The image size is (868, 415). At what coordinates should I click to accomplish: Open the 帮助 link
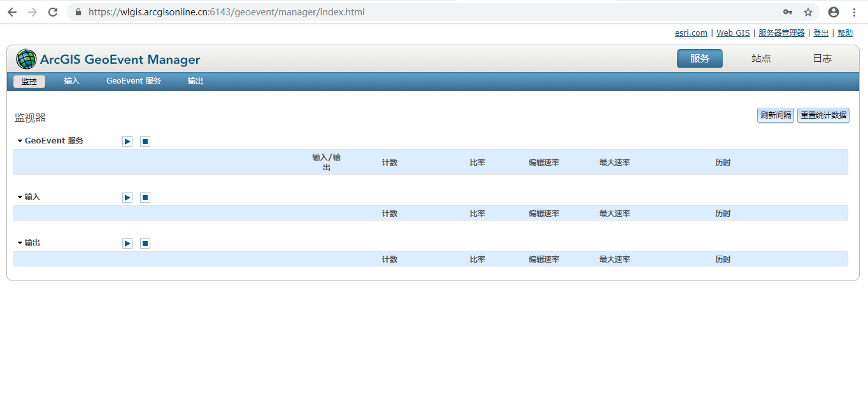coord(844,33)
